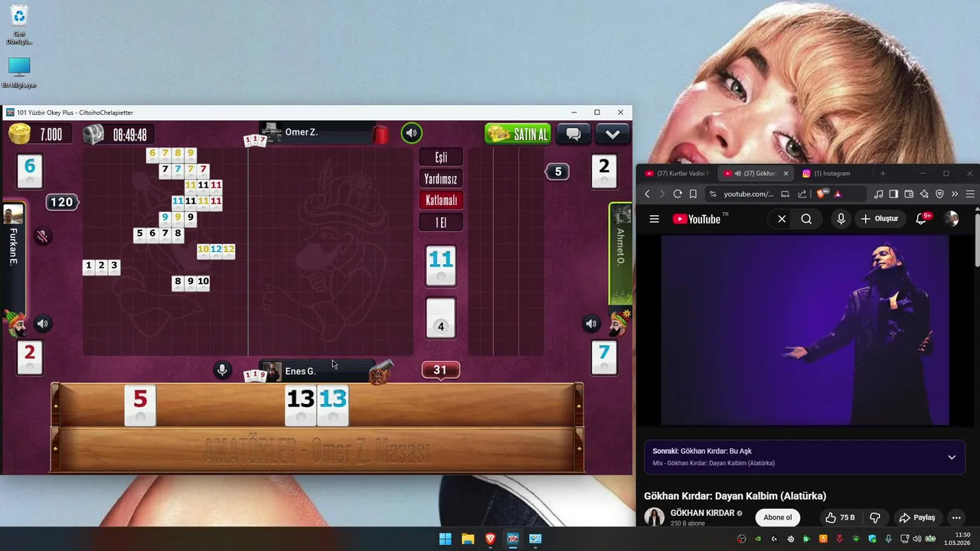Go back in the browser
980x551 pixels.
click(x=647, y=194)
